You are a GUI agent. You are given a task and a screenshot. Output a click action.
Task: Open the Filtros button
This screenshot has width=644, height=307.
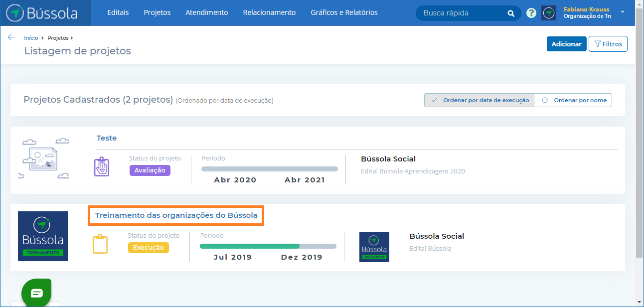[608, 44]
